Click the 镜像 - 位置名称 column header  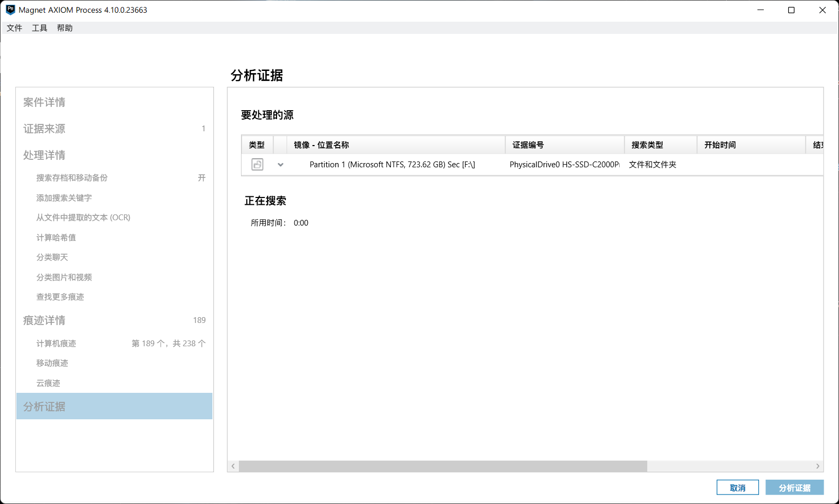396,145
